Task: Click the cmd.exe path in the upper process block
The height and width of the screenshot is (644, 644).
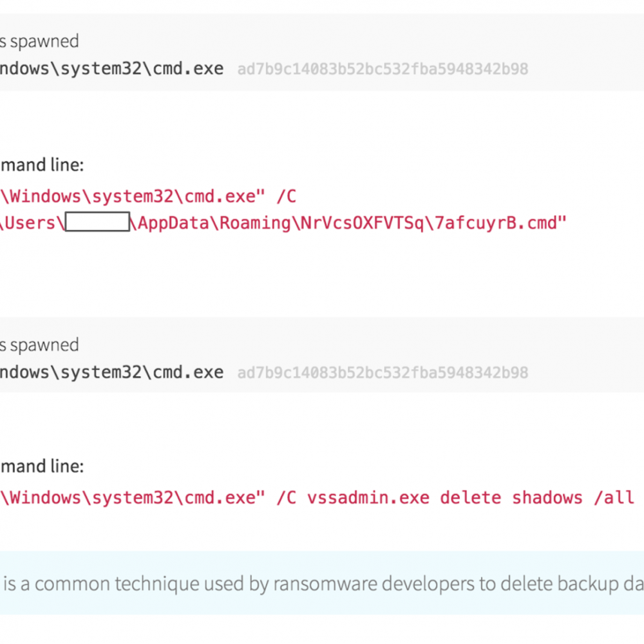Action: tap(111, 68)
